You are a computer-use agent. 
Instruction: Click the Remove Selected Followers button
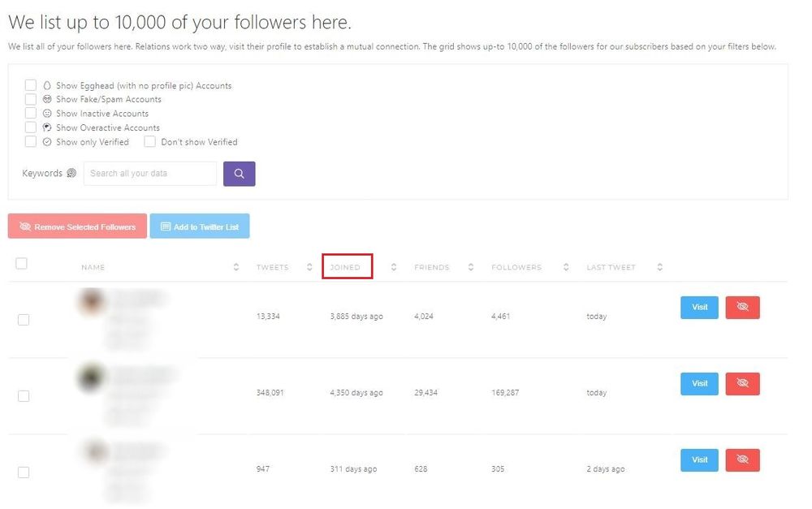click(x=76, y=226)
